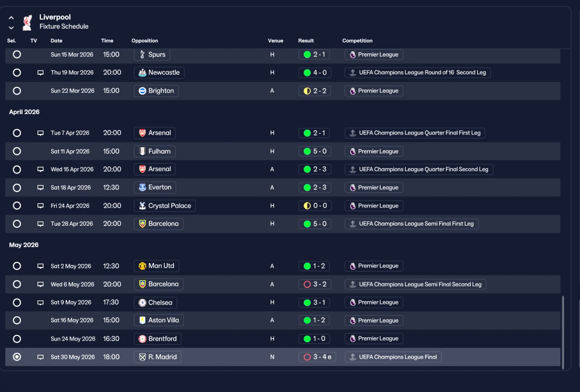Viewport: 580px width, 392px height.
Task: Click the Man Utd club badge
Action: [142, 266]
